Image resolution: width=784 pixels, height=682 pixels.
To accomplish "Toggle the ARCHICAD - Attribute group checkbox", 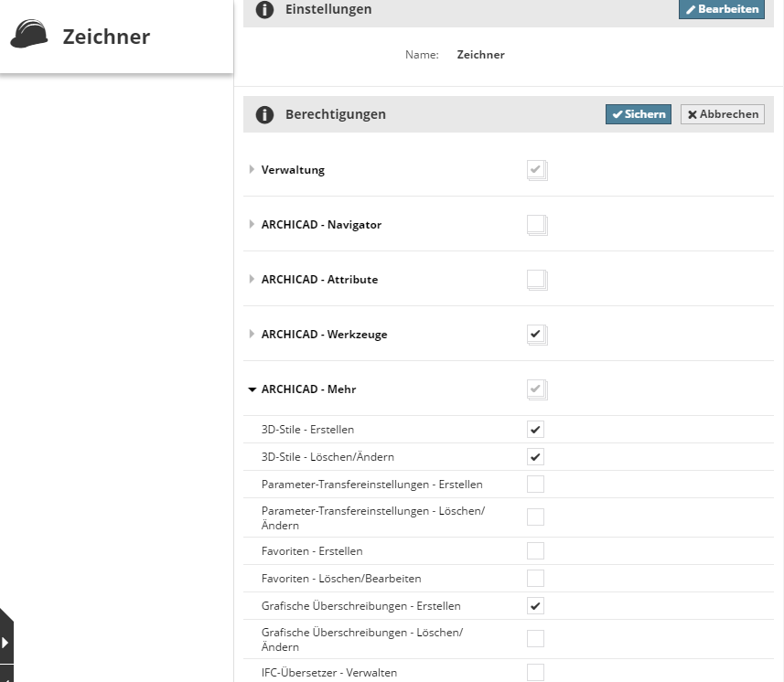I will pyautogui.click(x=536, y=279).
